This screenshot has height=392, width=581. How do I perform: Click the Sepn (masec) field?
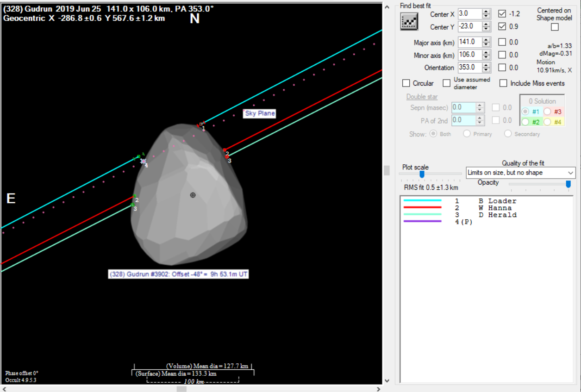tap(464, 107)
